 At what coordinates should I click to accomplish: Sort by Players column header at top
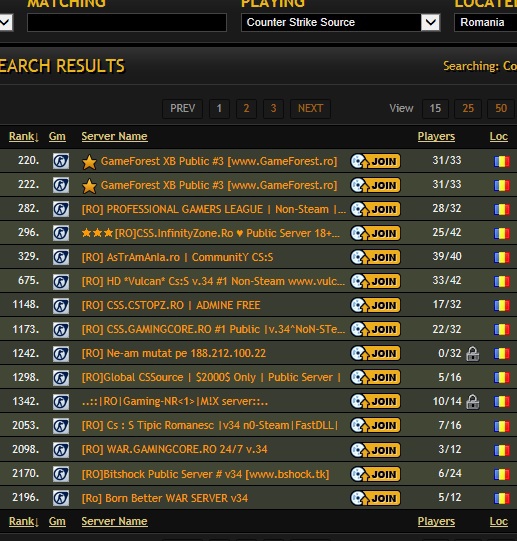coord(436,136)
